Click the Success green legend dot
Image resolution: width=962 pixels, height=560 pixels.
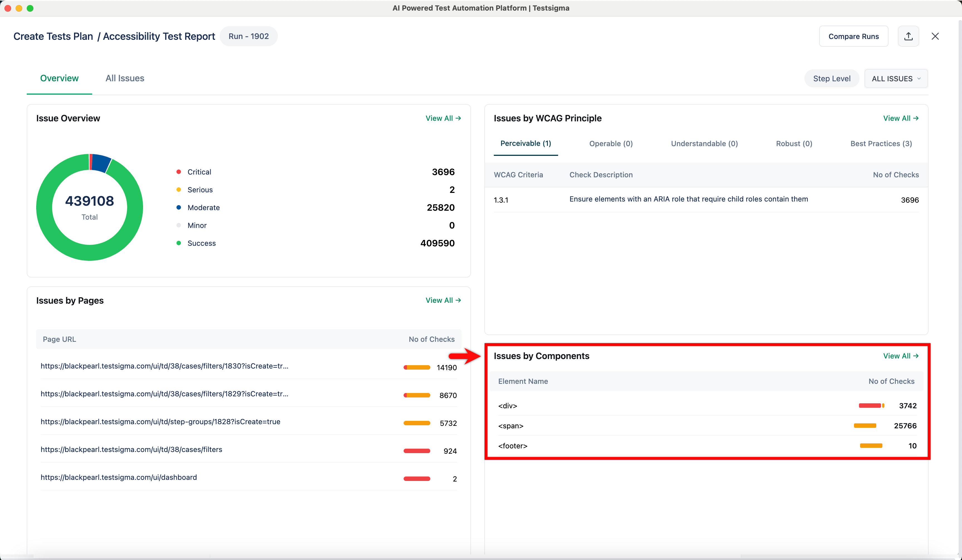click(179, 243)
